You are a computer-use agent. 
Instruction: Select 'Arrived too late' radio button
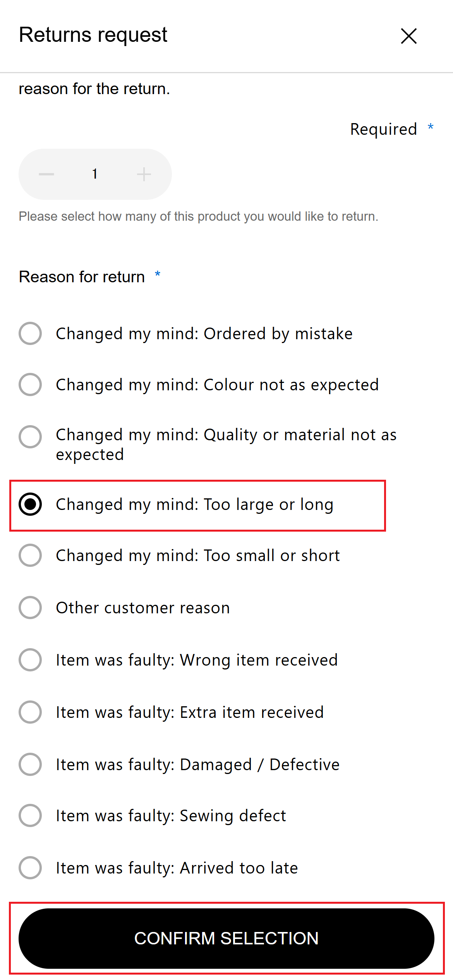point(30,868)
